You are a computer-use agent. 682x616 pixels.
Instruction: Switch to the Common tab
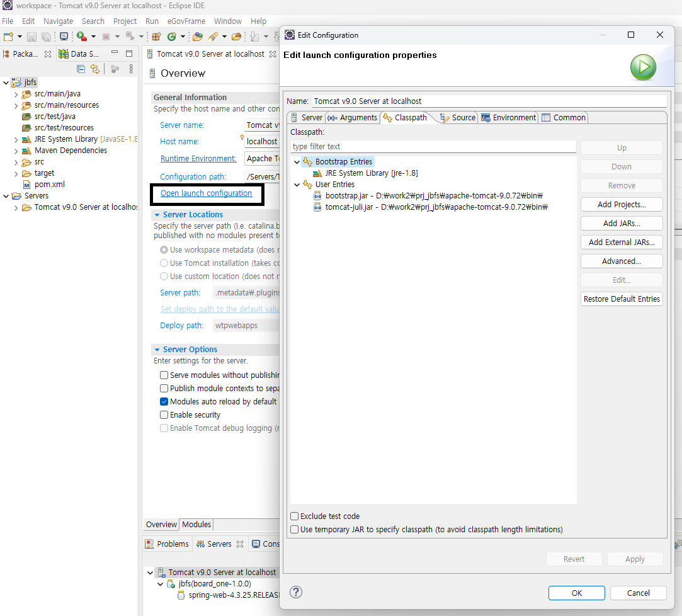[564, 118]
